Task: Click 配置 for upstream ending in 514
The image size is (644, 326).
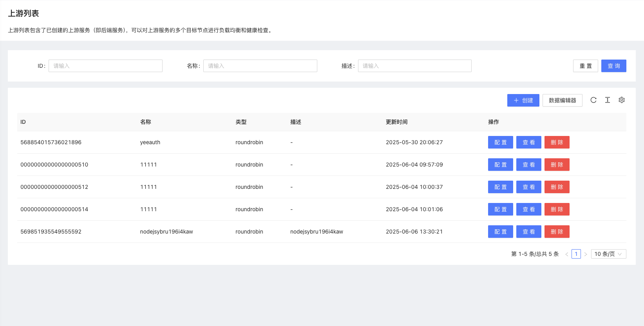Action: click(x=500, y=209)
